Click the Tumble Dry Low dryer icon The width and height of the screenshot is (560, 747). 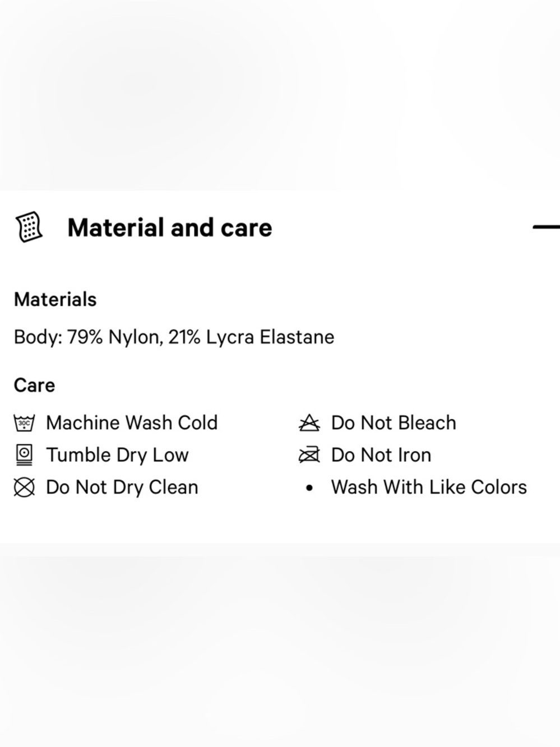pyautogui.click(x=24, y=454)
